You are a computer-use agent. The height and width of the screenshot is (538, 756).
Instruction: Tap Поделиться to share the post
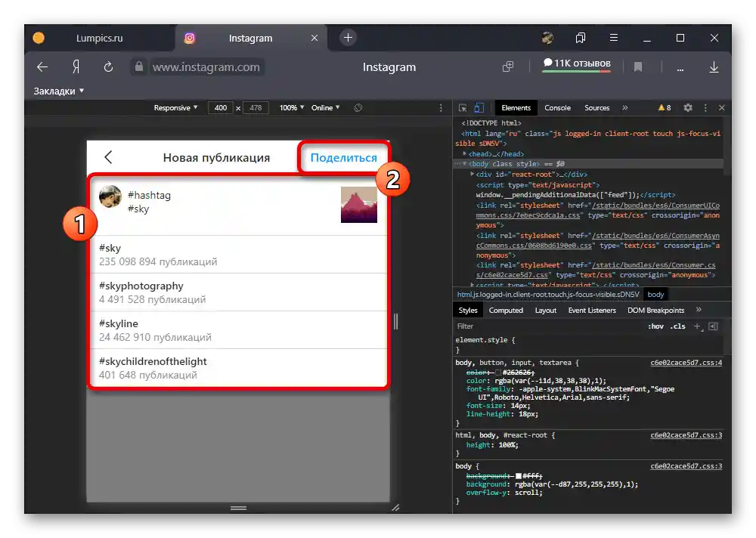point(343,158)
